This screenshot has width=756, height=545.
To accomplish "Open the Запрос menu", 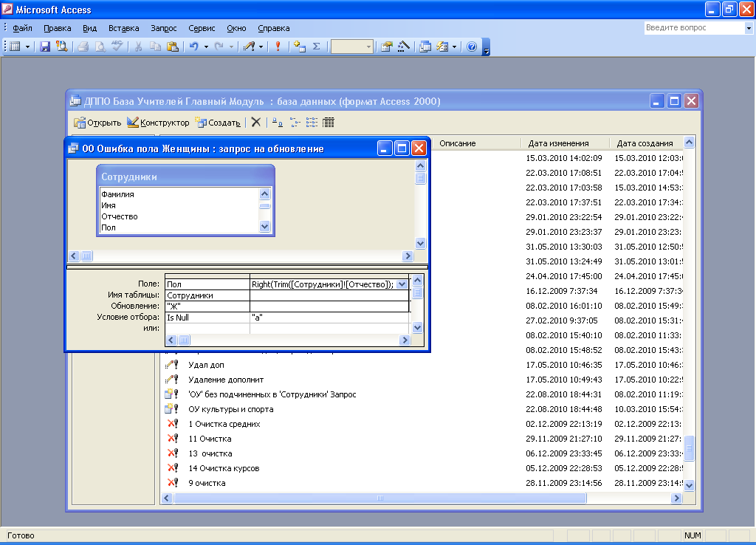I will tap(163, 28).
